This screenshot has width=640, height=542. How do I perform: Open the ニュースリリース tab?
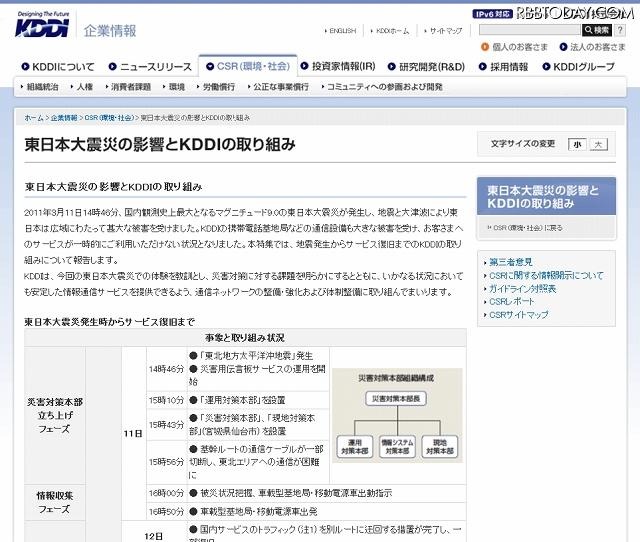[150, 67]
